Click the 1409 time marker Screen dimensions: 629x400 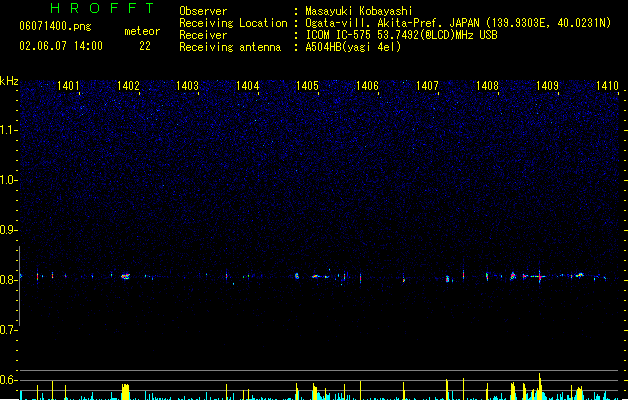coord(548,86)
